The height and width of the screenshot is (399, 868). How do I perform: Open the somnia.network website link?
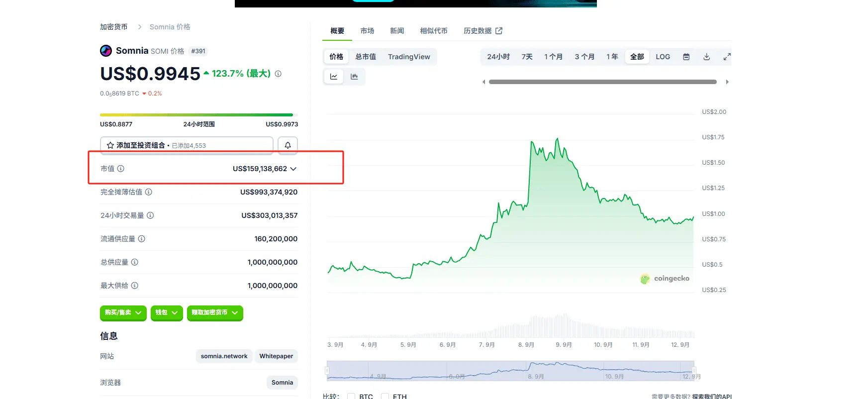coord(224,356)
